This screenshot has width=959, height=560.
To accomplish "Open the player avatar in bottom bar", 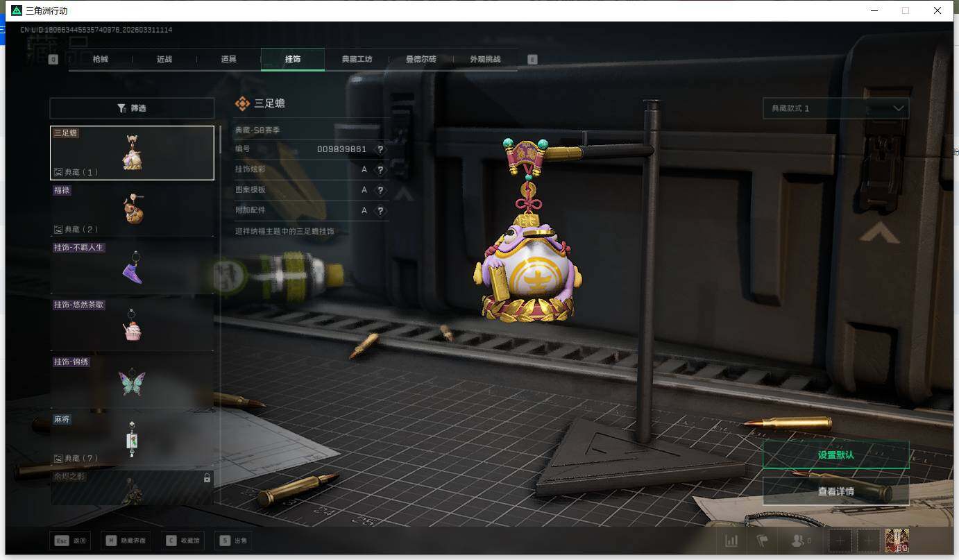I will 897,541.
